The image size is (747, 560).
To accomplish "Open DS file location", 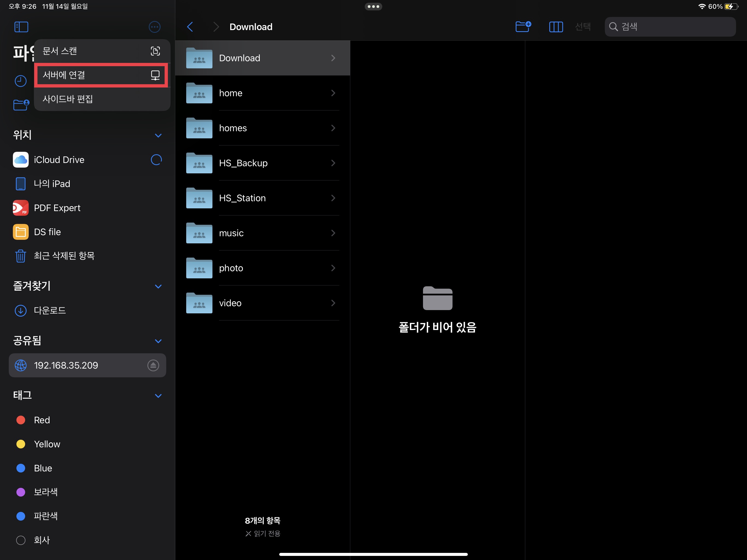I will 87,232.
